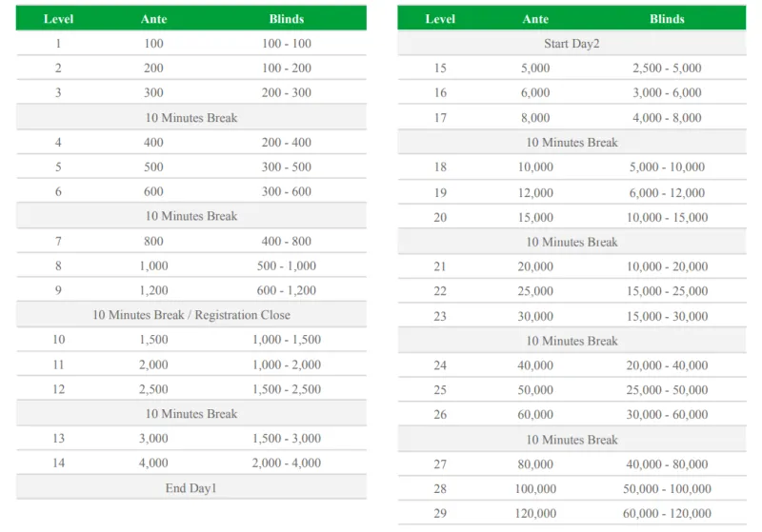
Task: Click the level 10 ante value 1,500
Action: (153, 340)
